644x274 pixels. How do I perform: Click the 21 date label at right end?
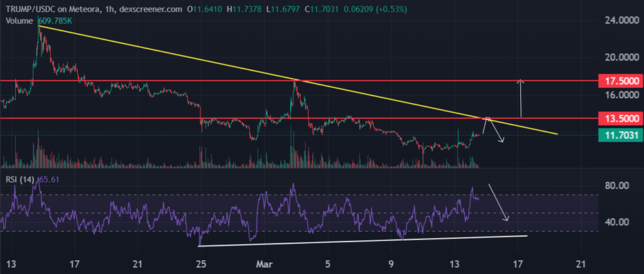582,264
